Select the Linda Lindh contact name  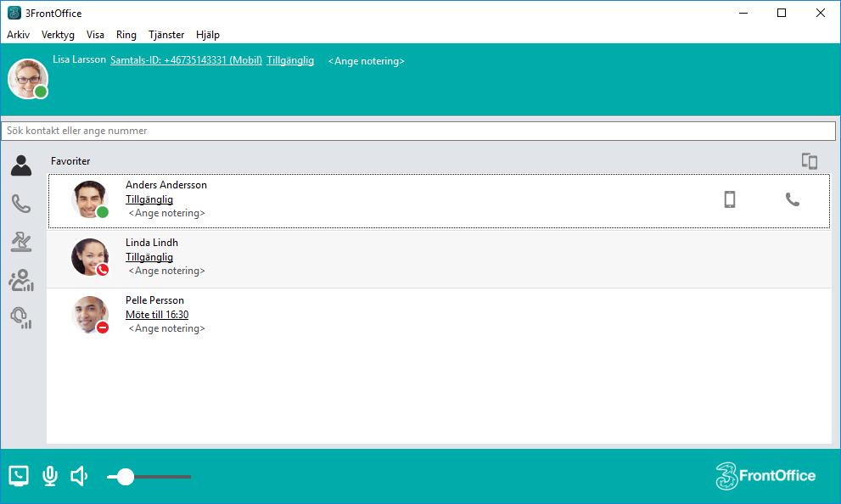tap(152, 243)
